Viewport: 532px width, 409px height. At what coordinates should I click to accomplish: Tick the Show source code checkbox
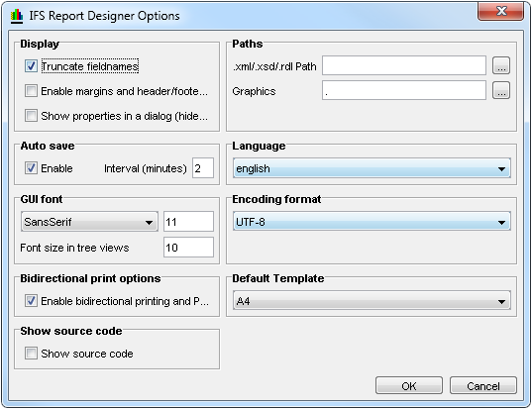pyautogui.click(x=32, y=354)
